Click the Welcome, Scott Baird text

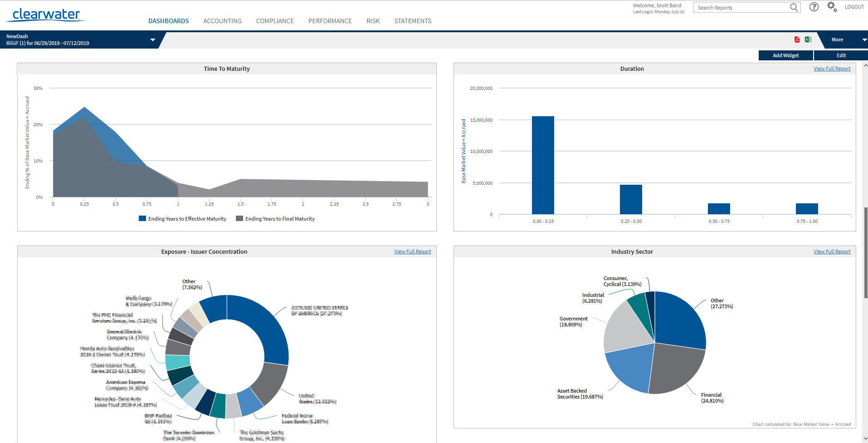657,5
